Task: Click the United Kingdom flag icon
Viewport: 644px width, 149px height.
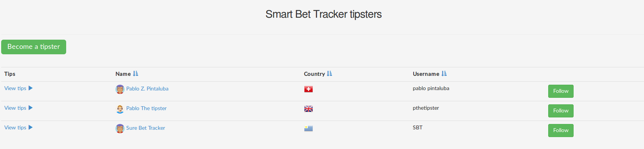Action: tap(309, 109)
